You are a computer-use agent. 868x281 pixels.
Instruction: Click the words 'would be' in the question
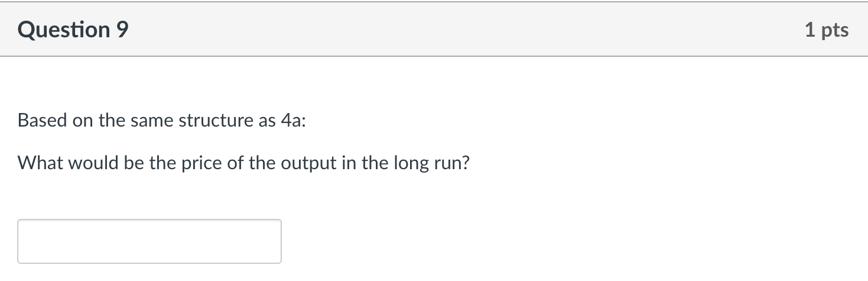coord(111,163)
